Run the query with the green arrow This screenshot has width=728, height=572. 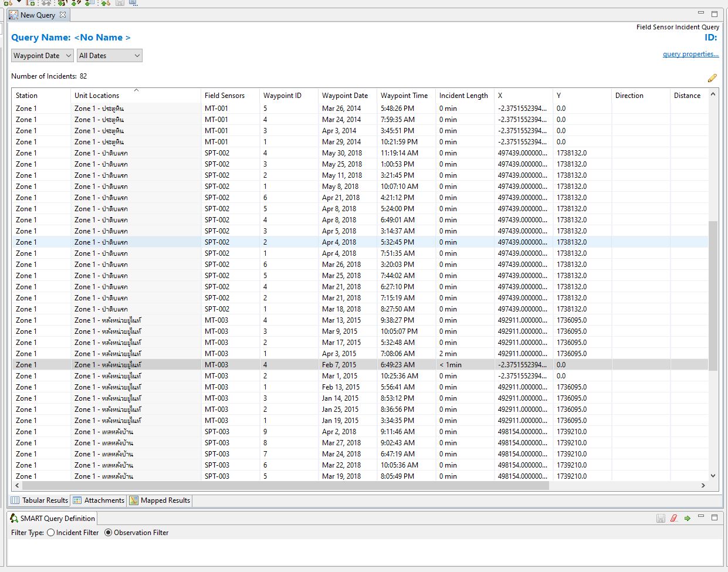tap(687, 518)
